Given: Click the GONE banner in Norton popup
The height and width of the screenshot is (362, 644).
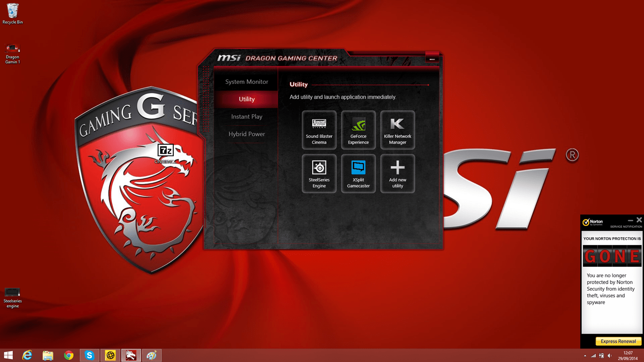Looking at the screenshot, I should click(x=612, y=256).
